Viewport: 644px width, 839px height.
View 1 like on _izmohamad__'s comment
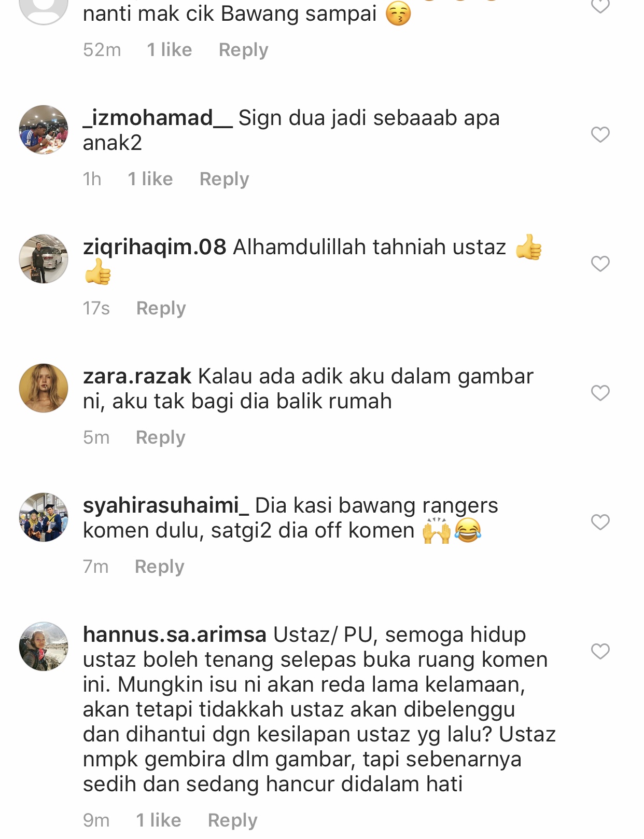tap(150, 179)
